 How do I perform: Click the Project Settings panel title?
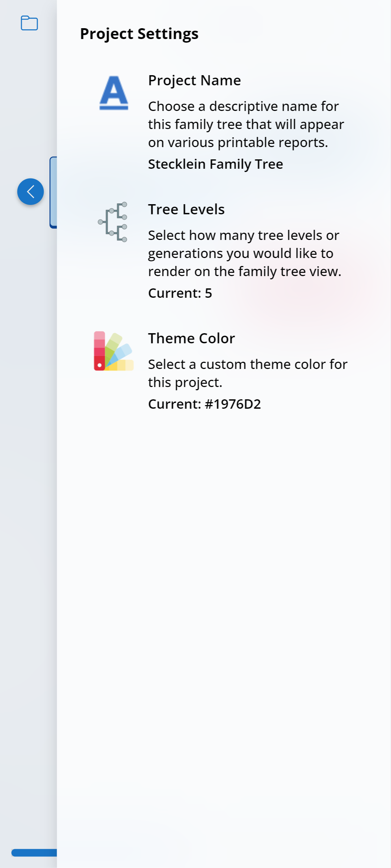139,34
